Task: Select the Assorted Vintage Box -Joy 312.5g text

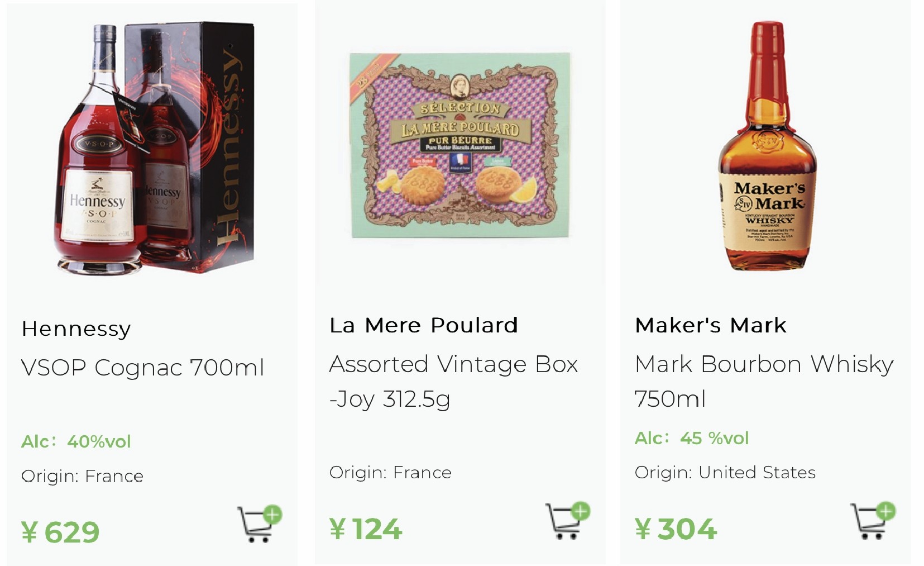Action: coord(453,382)
